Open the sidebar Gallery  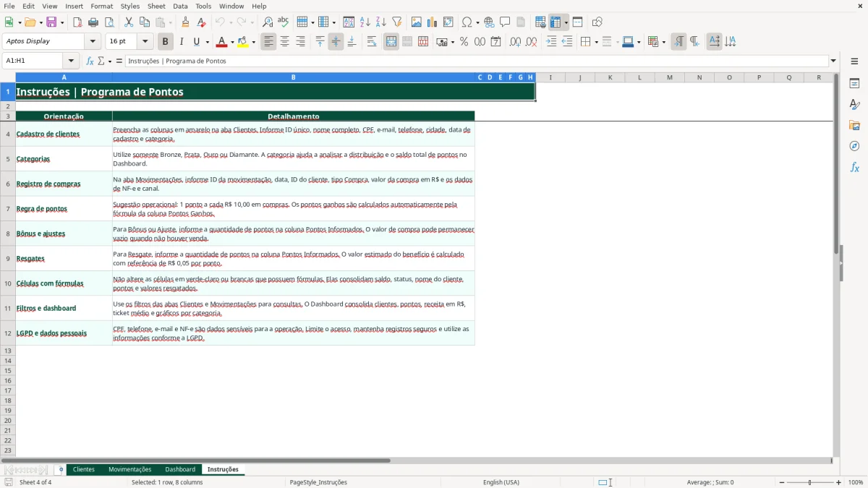[854, 126]
